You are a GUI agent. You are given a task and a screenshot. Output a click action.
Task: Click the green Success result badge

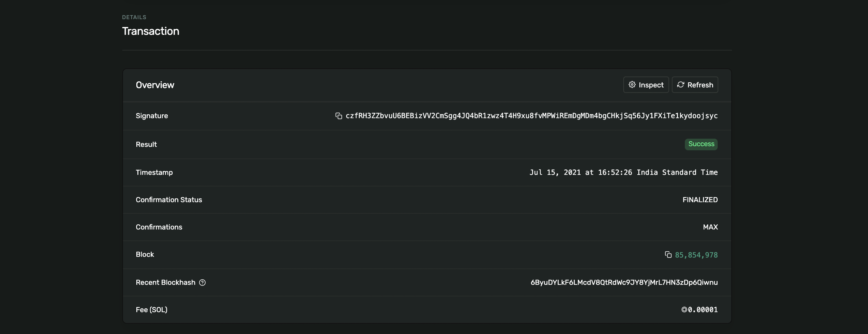pos(701,144)
